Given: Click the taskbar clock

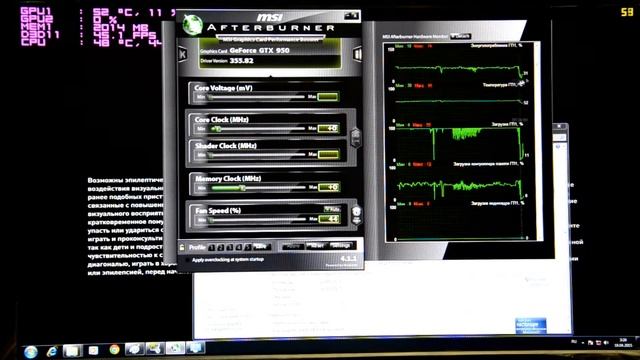Looking at the screenshot, I should (x=623, y=342).
